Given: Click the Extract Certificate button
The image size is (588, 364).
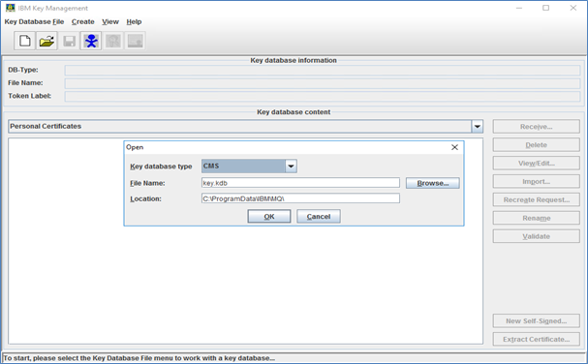Looking at the screenshot, I should 537,339.
